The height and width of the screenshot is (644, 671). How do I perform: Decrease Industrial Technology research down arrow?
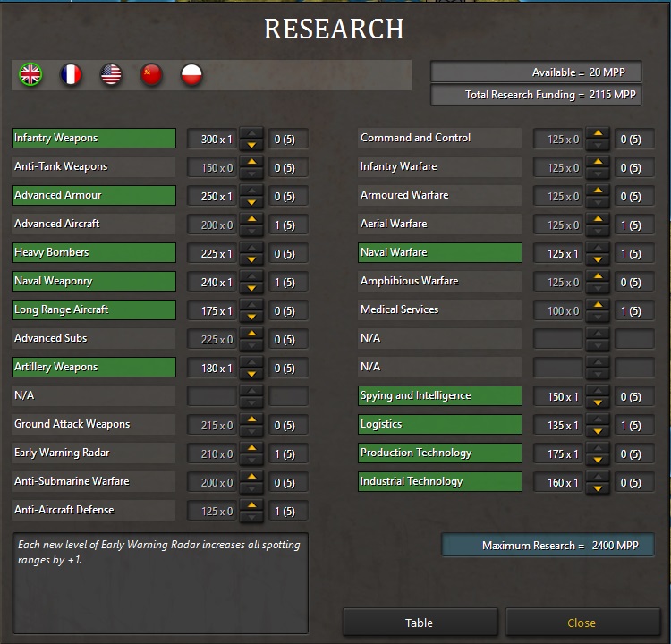598,489
